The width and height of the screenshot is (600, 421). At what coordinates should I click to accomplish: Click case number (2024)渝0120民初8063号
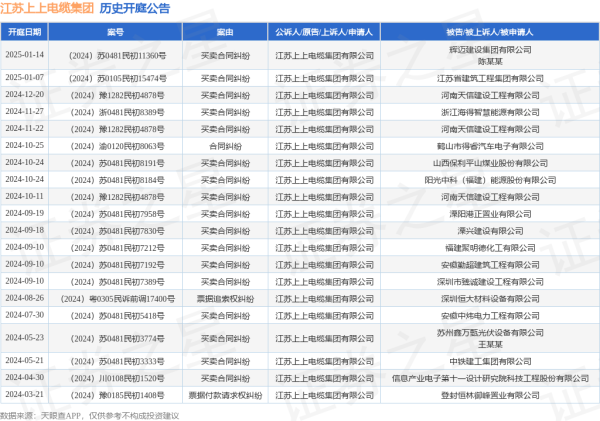pos(117,146)
